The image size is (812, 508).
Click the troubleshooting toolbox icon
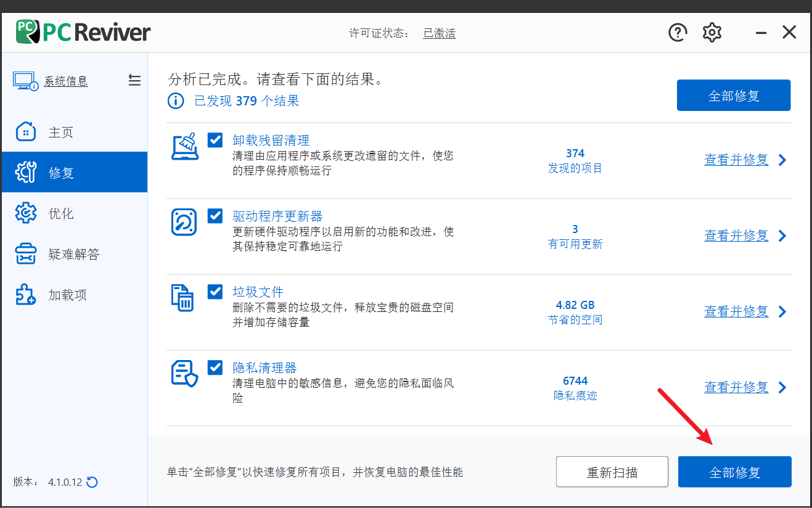26,254
